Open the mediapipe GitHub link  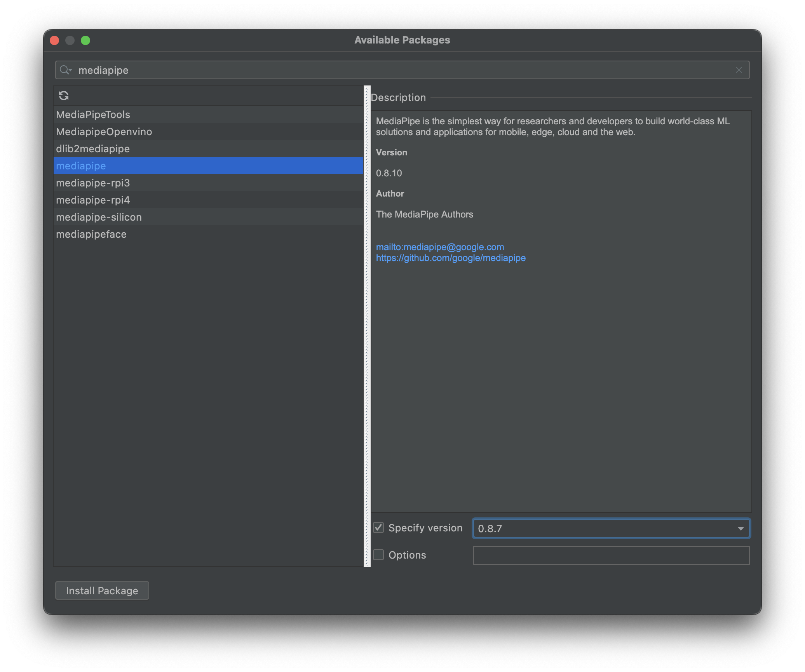451,258
